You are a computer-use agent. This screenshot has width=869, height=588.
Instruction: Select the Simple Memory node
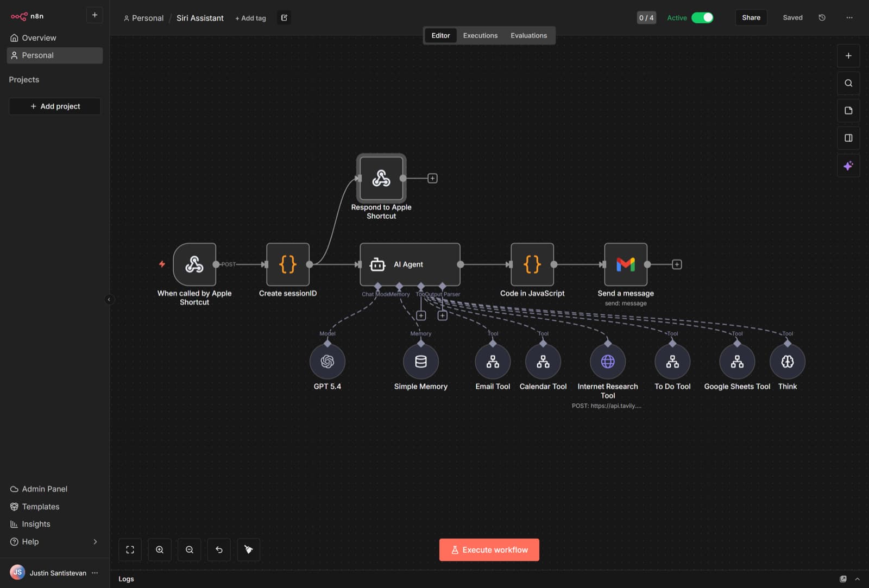[421, 362]
